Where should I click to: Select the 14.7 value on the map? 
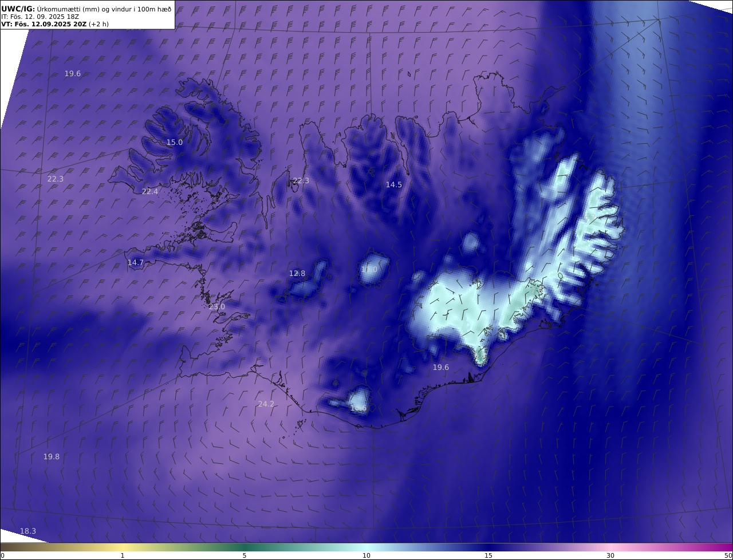(136, 262)
